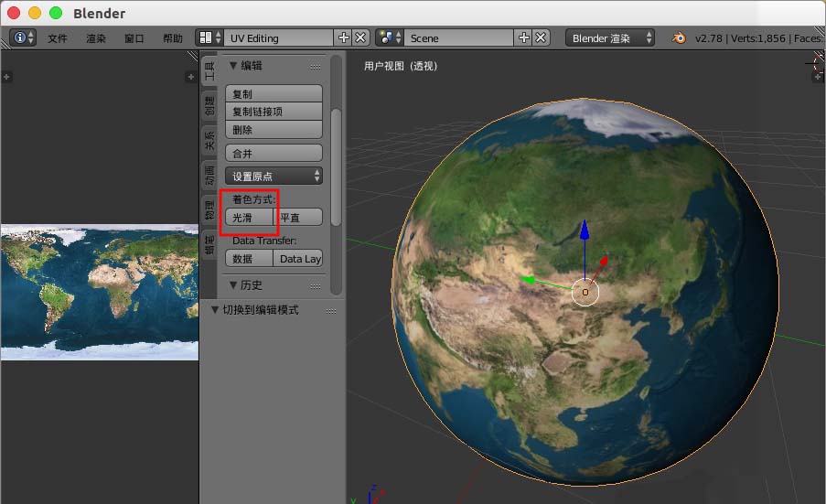The image size is (826, 504).
Task: Switch to the 动画 tab
Action: (209, 175)
